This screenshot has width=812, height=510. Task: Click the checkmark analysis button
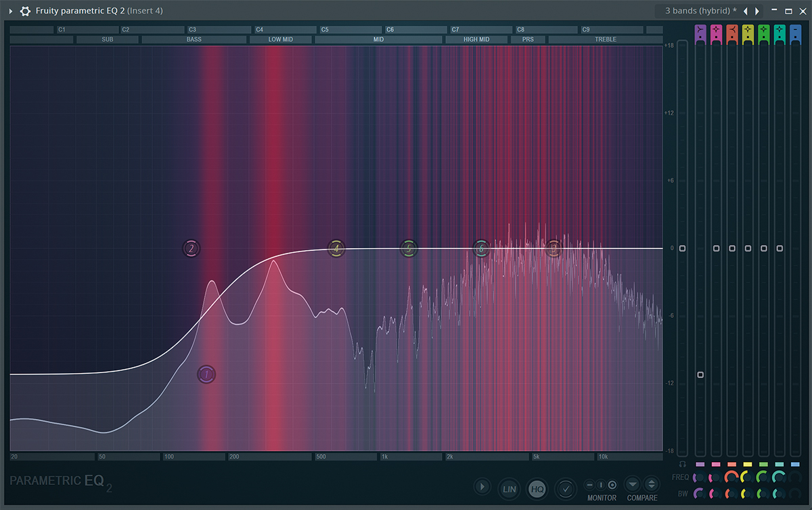[x=565, y=488]
